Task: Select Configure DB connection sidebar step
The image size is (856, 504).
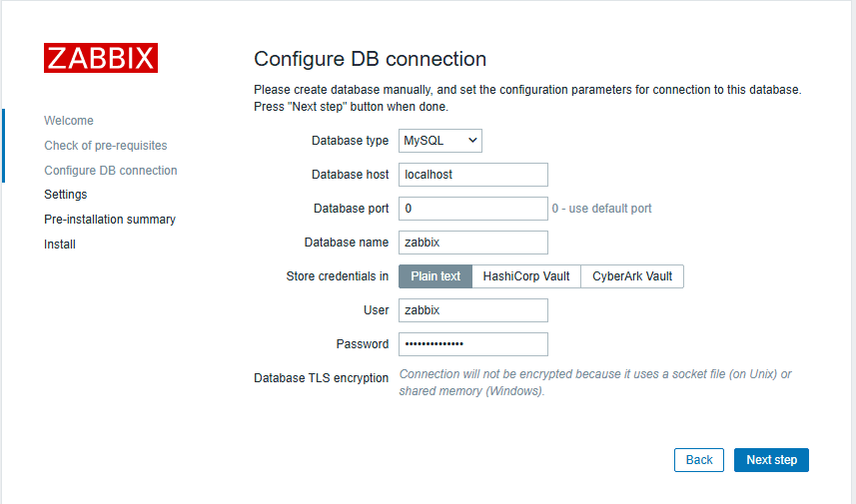Action: (x=111, y=171)
